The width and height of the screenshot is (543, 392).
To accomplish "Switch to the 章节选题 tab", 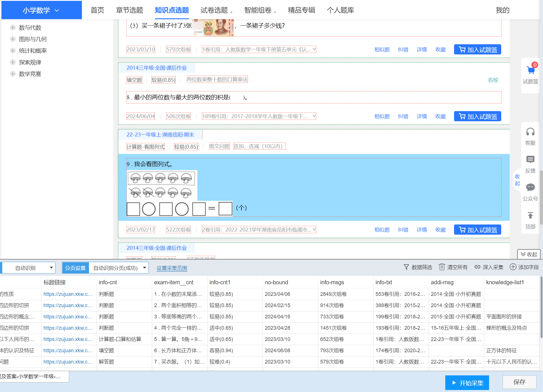I will pyautogui.click(x=129, y=10).
